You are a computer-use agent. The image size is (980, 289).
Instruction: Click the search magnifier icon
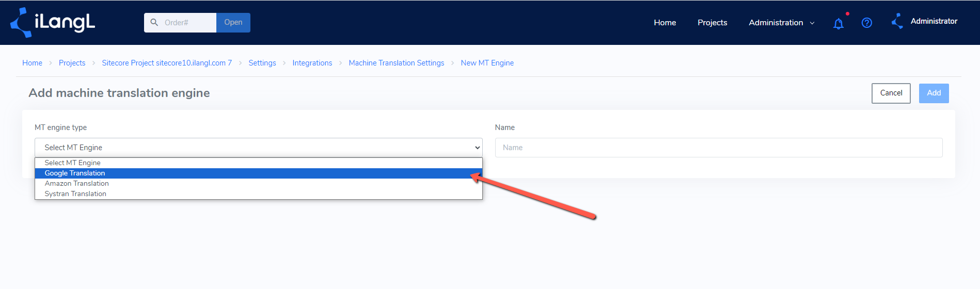pos(154,22)
